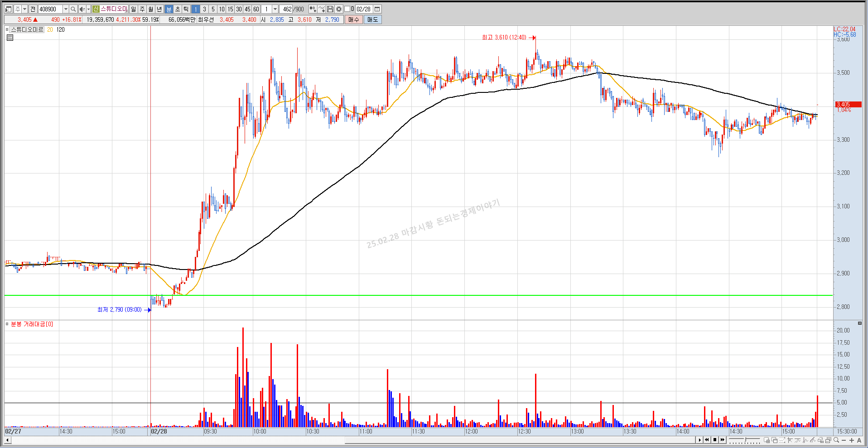
Task: Click the date field showing 02/28
Action: [x=364, y=9]
